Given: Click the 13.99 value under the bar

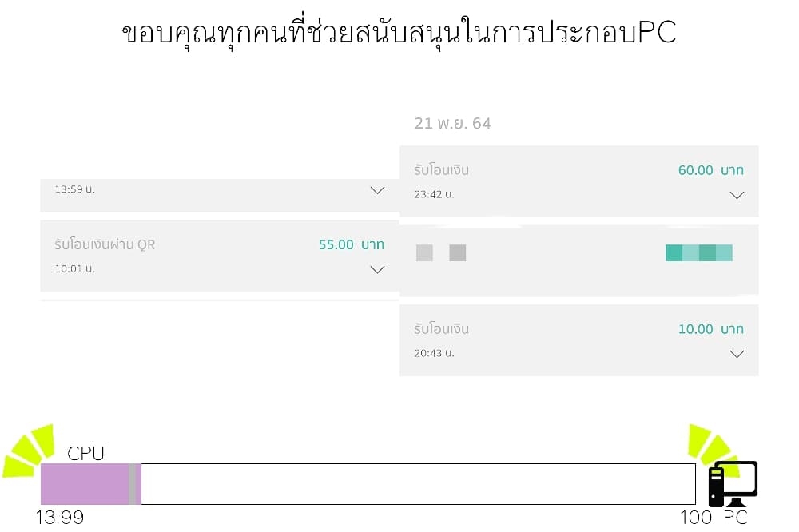Looking at the screenshot, I should pos(60,518).
